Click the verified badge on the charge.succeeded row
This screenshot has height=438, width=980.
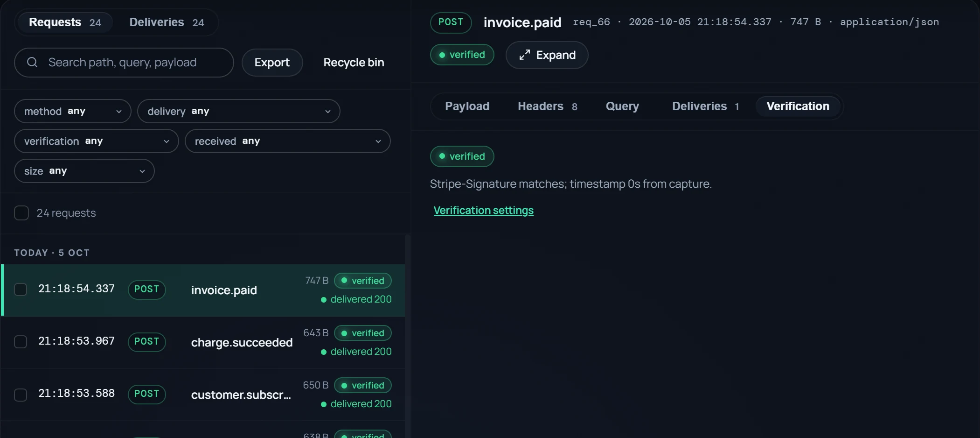point(362,333)
